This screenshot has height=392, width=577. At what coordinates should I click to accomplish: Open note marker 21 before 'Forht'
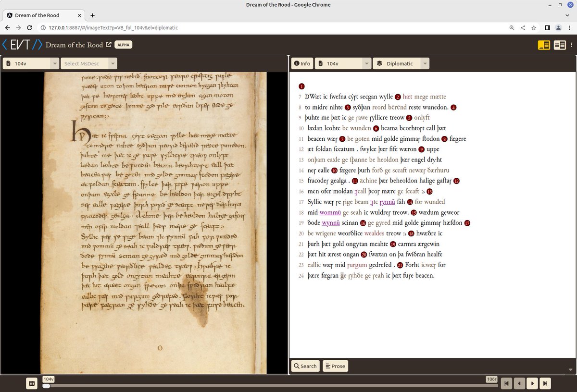(x=400, y=265)
